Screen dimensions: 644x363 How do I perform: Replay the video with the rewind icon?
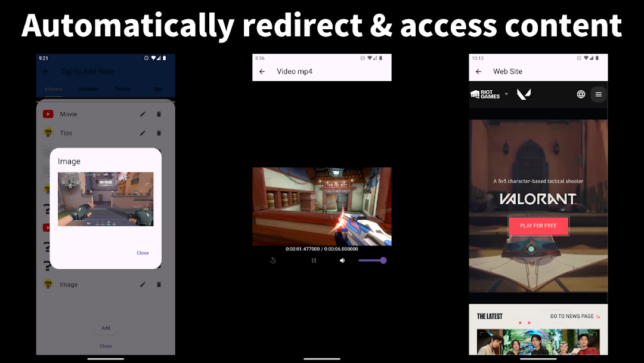[x=273, y=260]
